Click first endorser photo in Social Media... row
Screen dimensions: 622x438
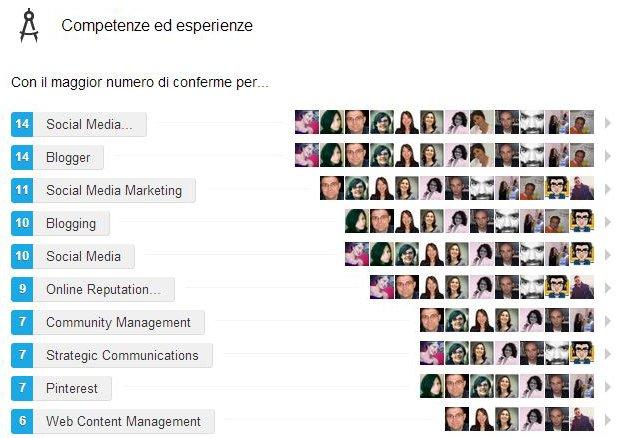coord(307,122)
